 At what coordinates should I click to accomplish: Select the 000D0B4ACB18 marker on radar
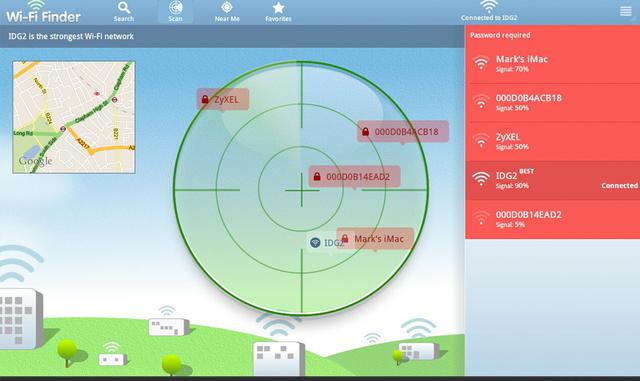403,131
